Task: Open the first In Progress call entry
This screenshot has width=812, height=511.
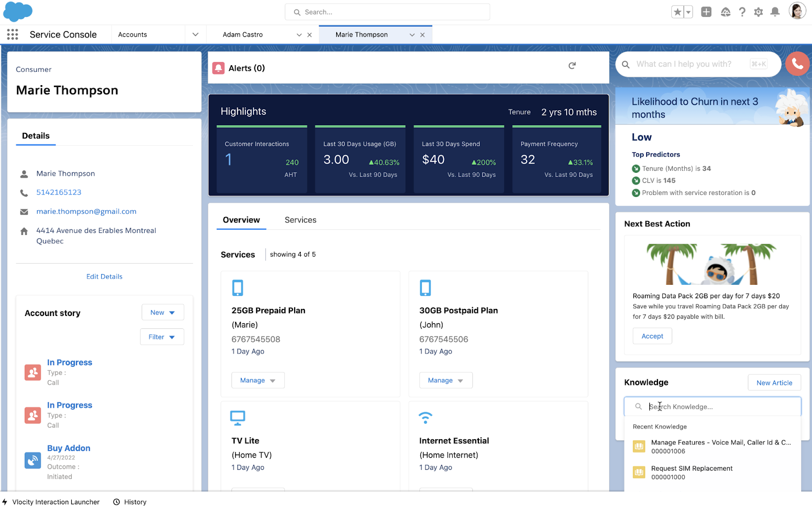Action: click(x=70, y=362)
